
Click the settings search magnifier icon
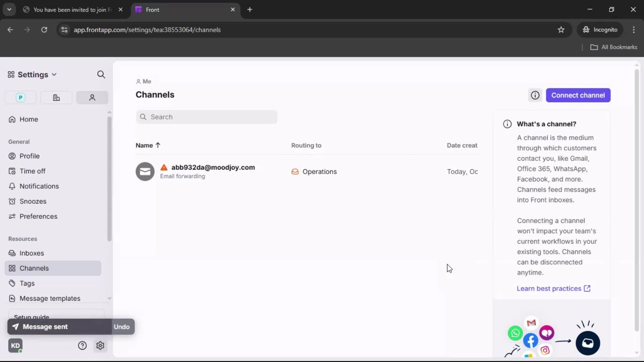tap(101, 74)
